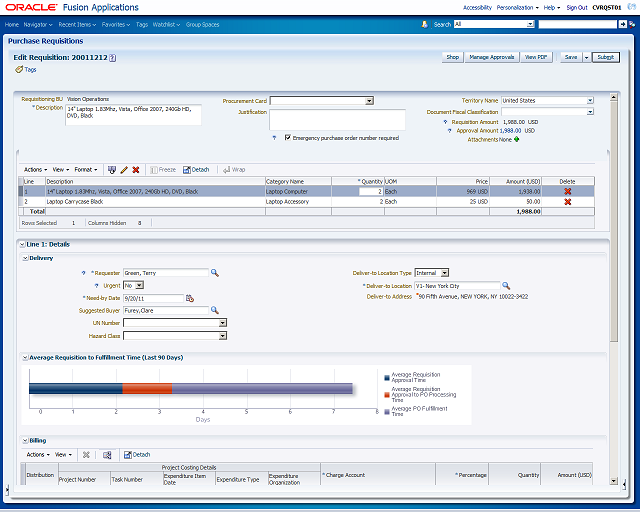
Task: Search Deliver-to Location with magnifier icon
Action: point(506,286)
